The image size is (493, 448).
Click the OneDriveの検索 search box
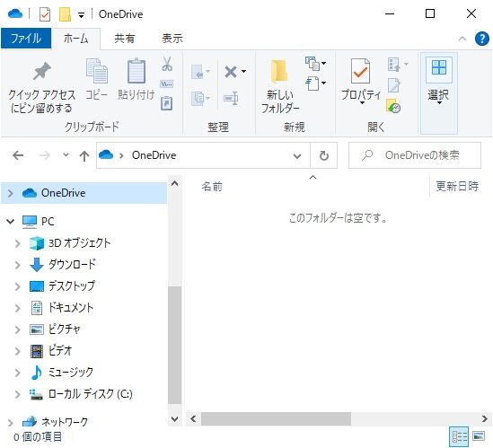[x=415, y=155]
